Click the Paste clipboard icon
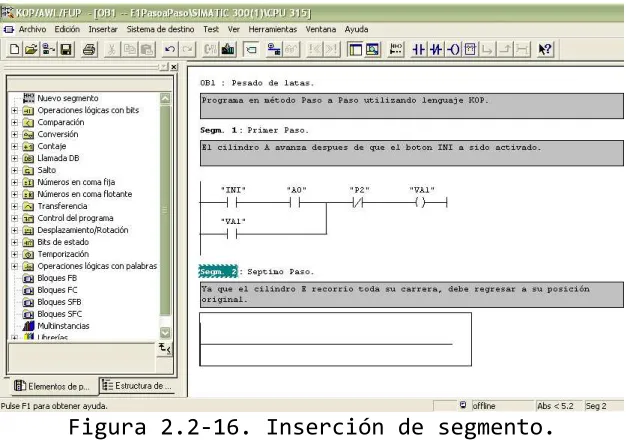 [x=147, y=50]
